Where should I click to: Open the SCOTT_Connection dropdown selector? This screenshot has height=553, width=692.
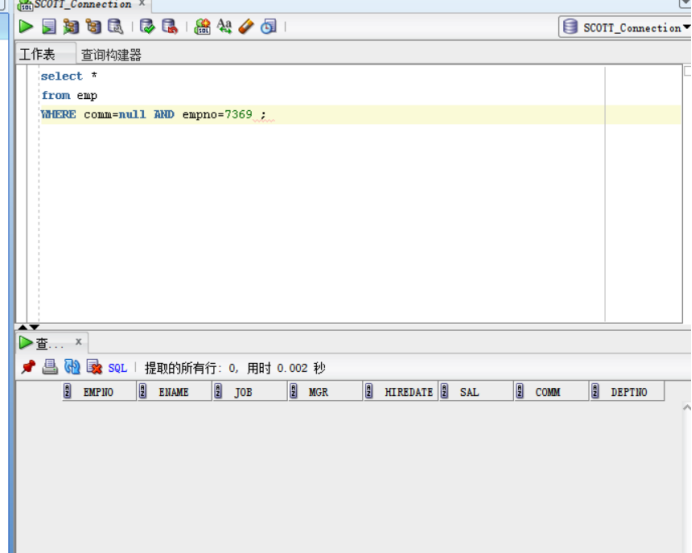(625, 27)
